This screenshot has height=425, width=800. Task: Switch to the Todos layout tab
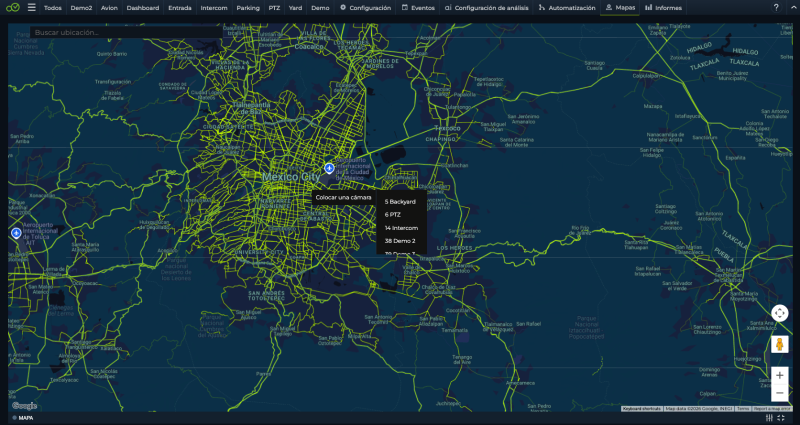53,8
